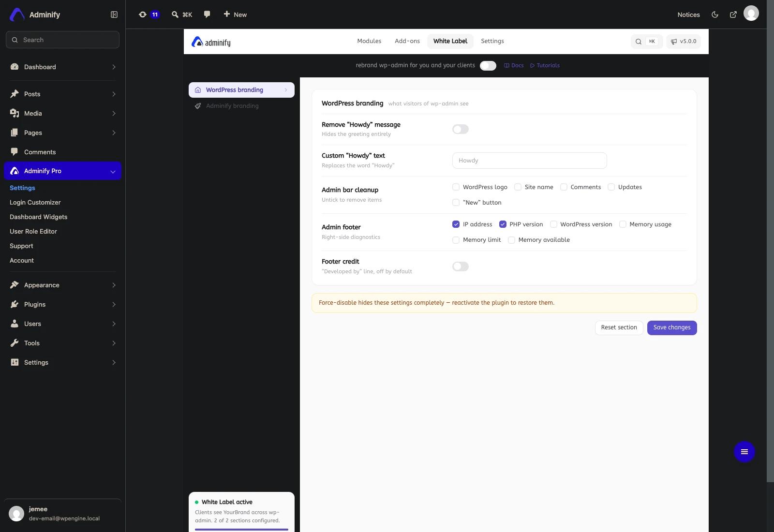Screen dimensions: 774x532
Task: Switch to the Modules tab
Action: pos(369,41)
